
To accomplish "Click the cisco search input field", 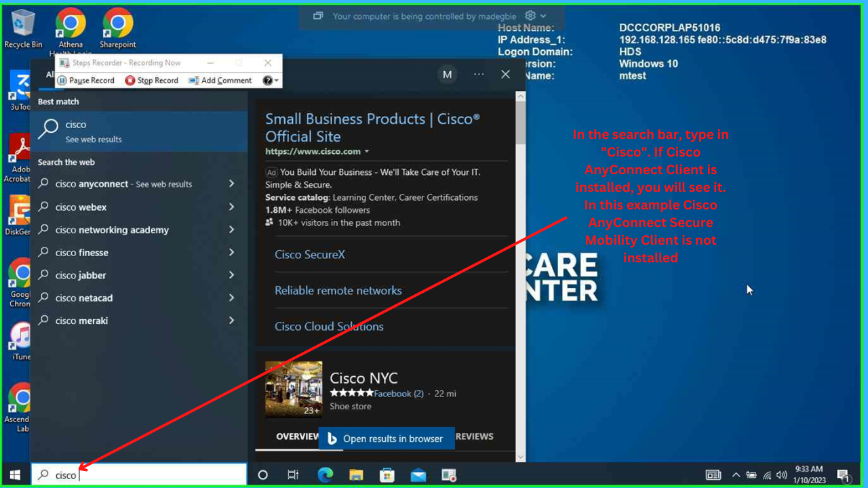I will 139,475.
